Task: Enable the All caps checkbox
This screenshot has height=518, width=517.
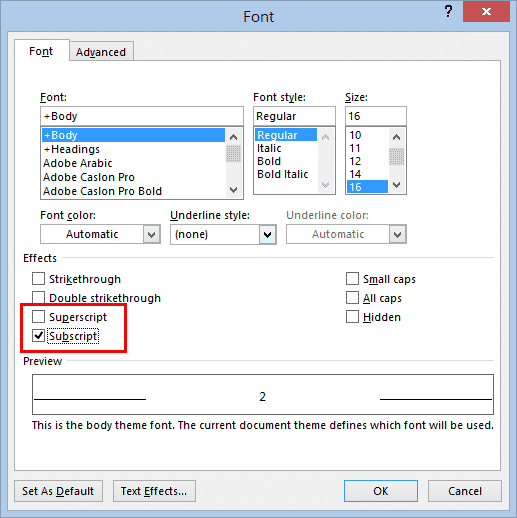Action: (352, 298)
